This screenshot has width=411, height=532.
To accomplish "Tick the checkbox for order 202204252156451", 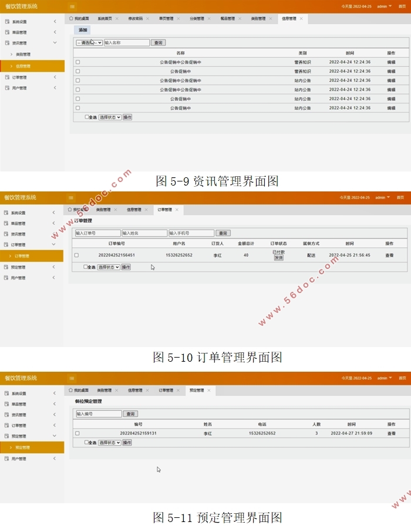I will tap(76, 255).
